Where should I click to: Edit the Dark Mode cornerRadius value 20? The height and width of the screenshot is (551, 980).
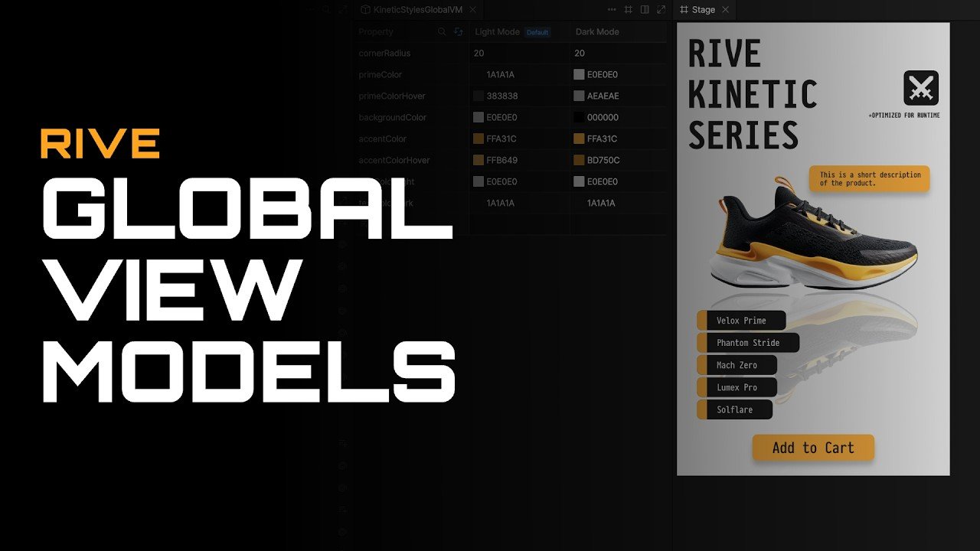[580, 54]
